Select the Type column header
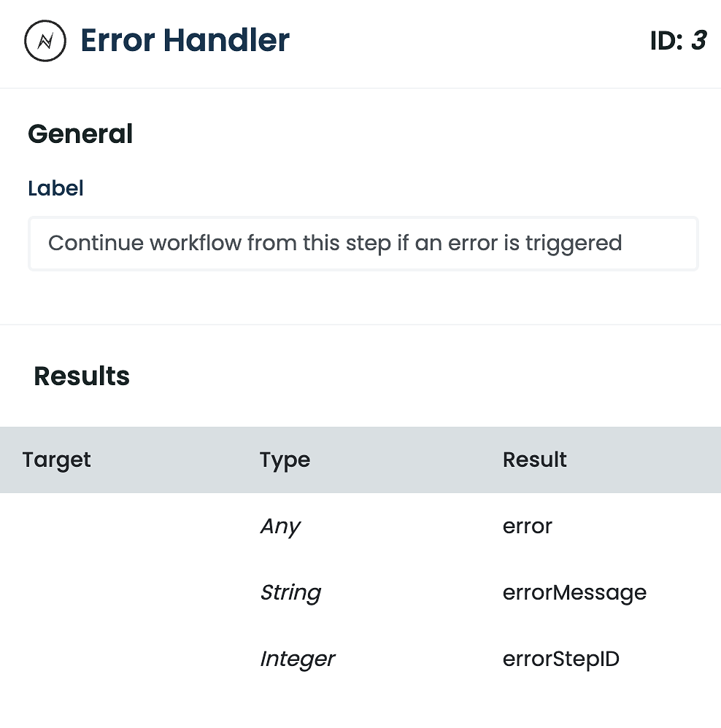The width and height of the screenshot is (721, 728). [285, 460]
